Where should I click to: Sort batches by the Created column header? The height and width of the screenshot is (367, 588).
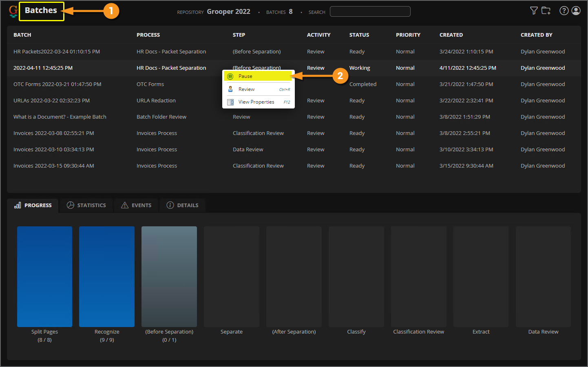coord(451,35)
